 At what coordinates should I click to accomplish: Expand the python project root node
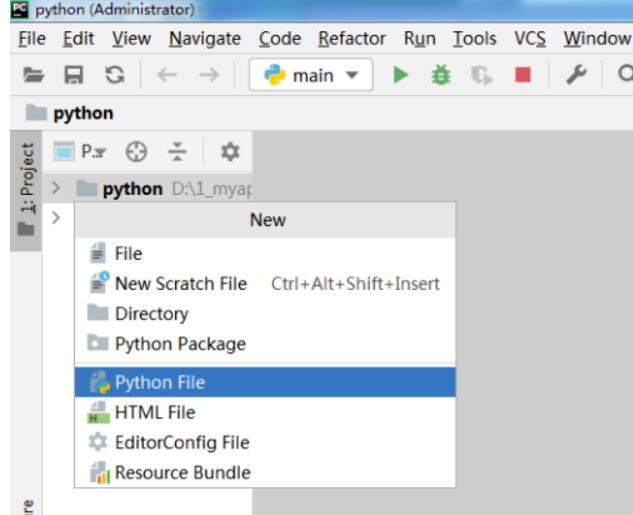tap(56, 188)
